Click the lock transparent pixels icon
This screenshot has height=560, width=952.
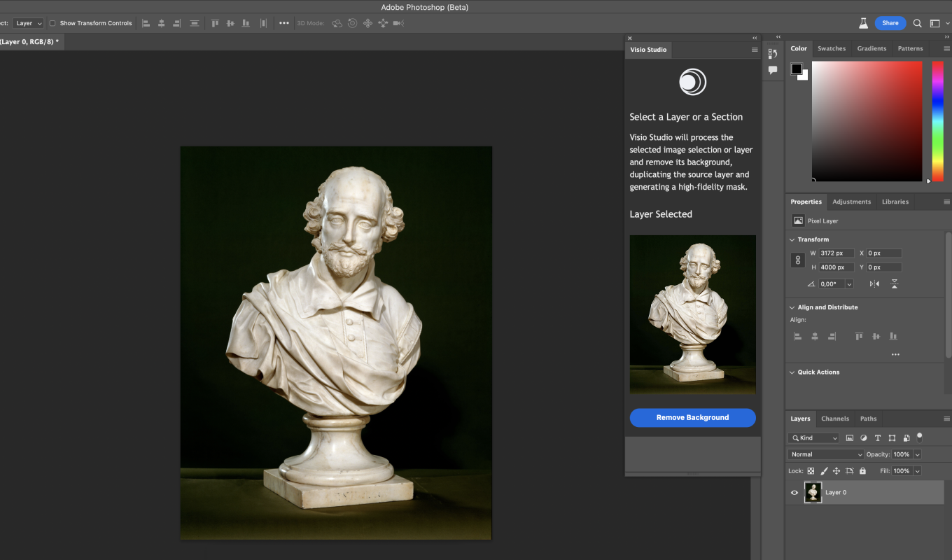pyautogui.click(x=811, y=471)
